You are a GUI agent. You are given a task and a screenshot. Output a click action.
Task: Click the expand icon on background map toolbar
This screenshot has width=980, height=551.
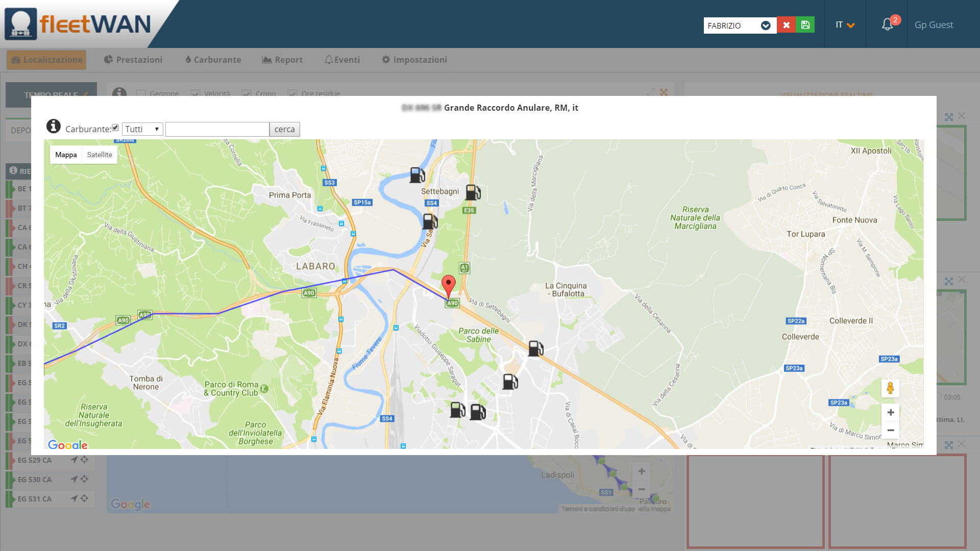coord(651,92)
